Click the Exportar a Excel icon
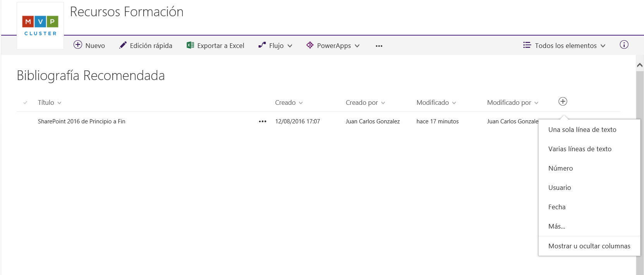Image resolution: width=644 pixels, height=275 pixels. click(x=190, y=45)
